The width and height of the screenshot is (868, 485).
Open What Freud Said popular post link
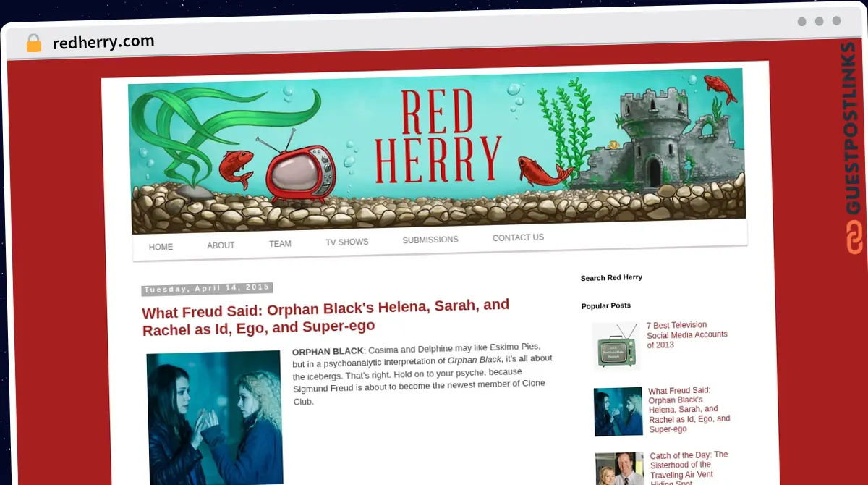689,410
